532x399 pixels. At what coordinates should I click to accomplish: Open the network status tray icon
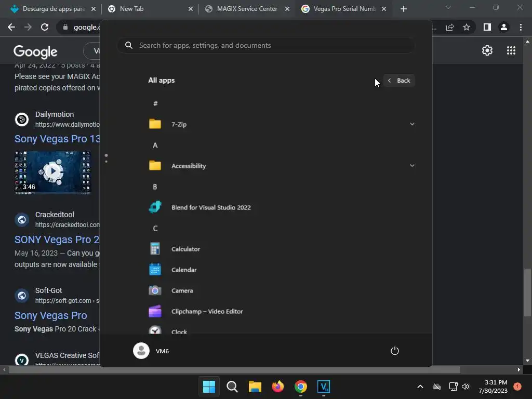click(x=453, y=387)
